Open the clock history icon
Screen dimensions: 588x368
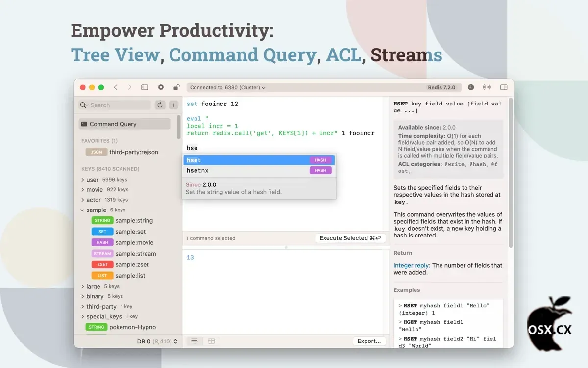click(471, 87)
